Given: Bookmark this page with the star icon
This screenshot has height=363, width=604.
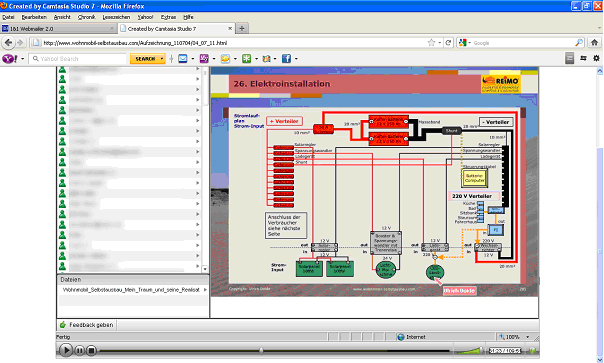Looking at the screenshot, I should tap(431, 43).
